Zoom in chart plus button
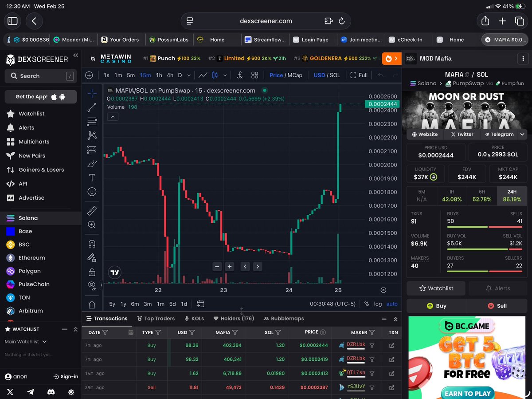The width and height of the screenshot is (532, 399). coord(230,266)
